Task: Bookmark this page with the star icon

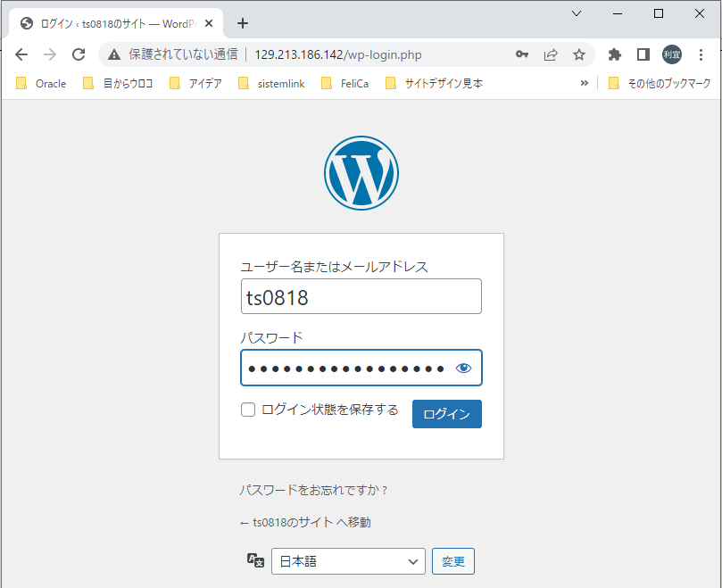Action: [x=579, y=54]
